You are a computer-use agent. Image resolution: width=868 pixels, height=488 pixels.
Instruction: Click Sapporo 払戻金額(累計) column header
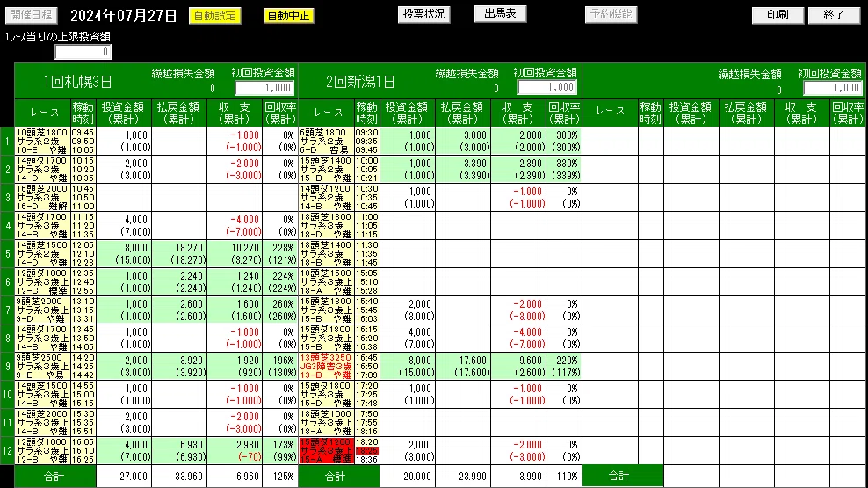coord(179,113)
